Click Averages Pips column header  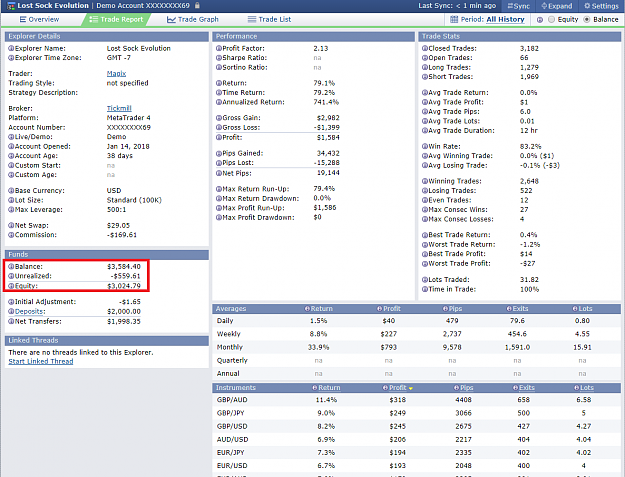click(x=455, y=308)
